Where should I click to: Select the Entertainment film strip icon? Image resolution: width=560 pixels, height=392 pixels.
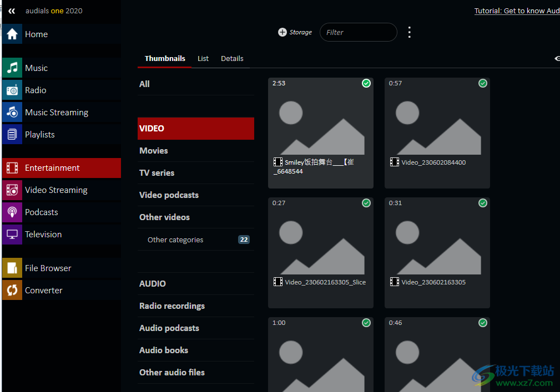pos(12,167)
